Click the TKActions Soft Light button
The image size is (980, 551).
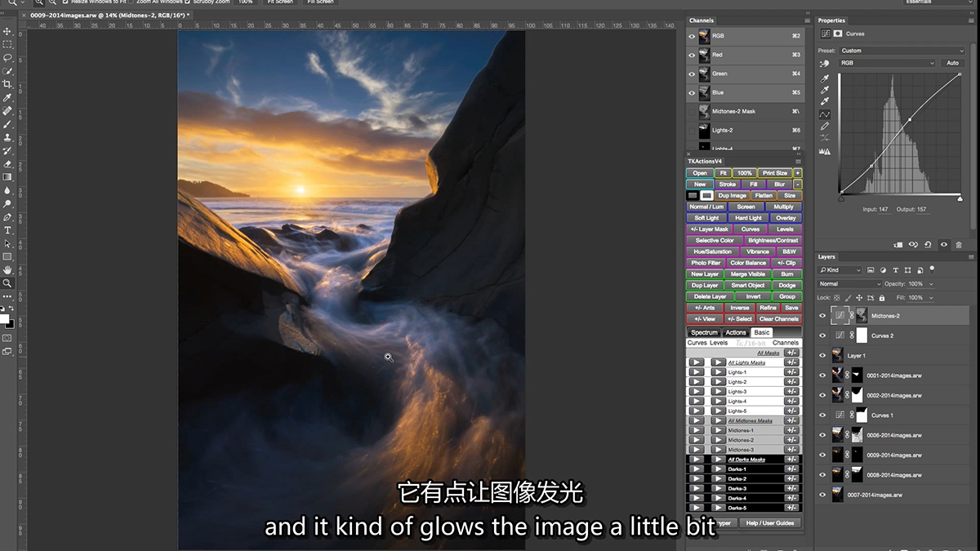pos(706,218)
